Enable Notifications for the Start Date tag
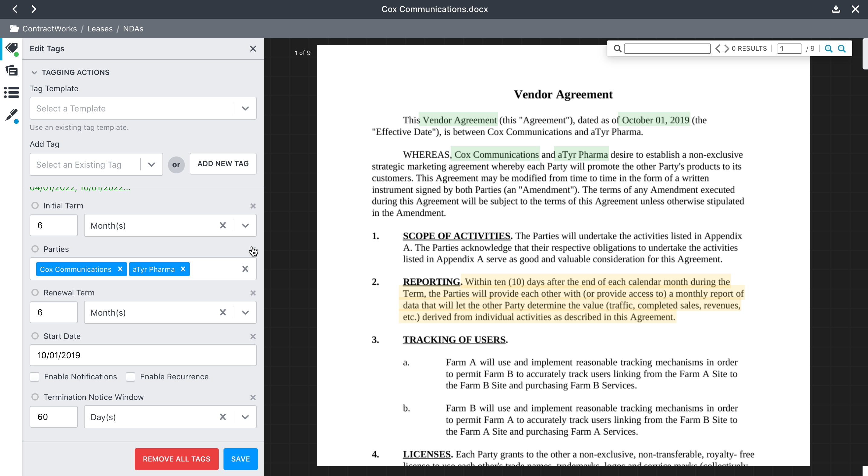This screenshot has width=868, height=476. pos(35,377)
